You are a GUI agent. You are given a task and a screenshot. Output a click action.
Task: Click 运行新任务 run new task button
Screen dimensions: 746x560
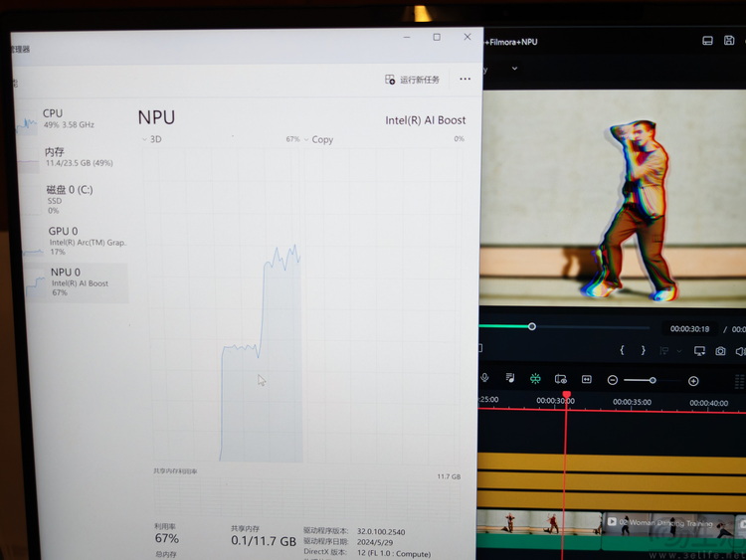pos(412,80)
